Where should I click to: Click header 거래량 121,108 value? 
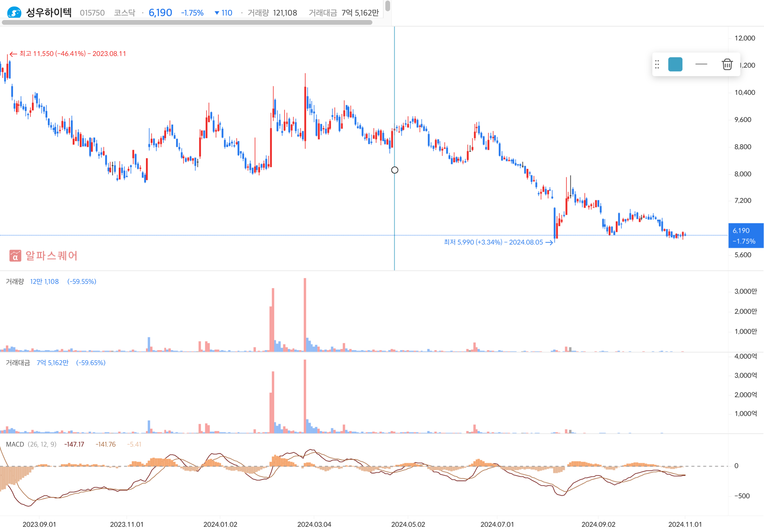pos(285,13)
